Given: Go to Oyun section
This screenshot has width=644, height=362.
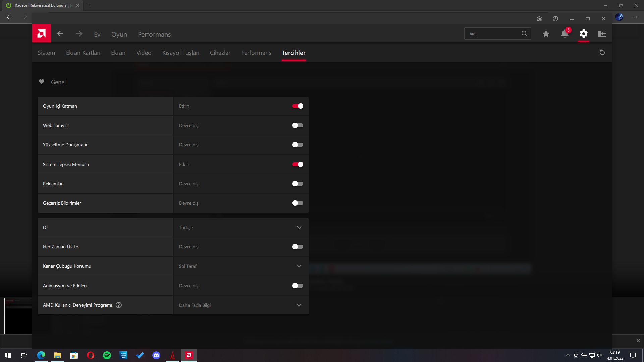Looking at the screenshot, I should 119,34.
